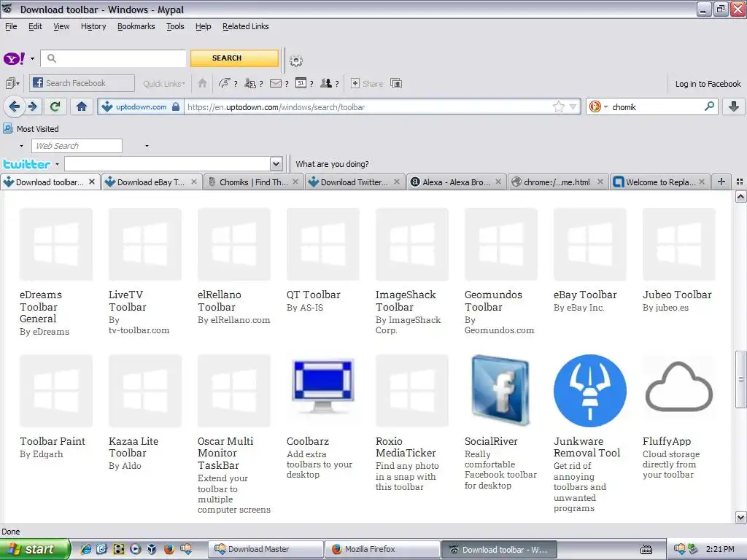This screenshot has height=560, width=747.
Task: Click the Most Visited bookmarks icon
Action: (7, 128)
